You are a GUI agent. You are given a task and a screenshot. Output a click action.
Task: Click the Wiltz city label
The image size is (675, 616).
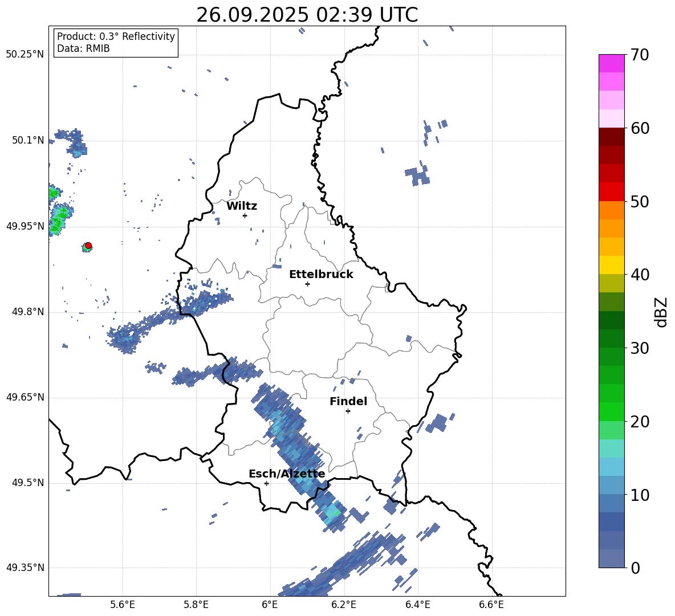pos(242,206)
